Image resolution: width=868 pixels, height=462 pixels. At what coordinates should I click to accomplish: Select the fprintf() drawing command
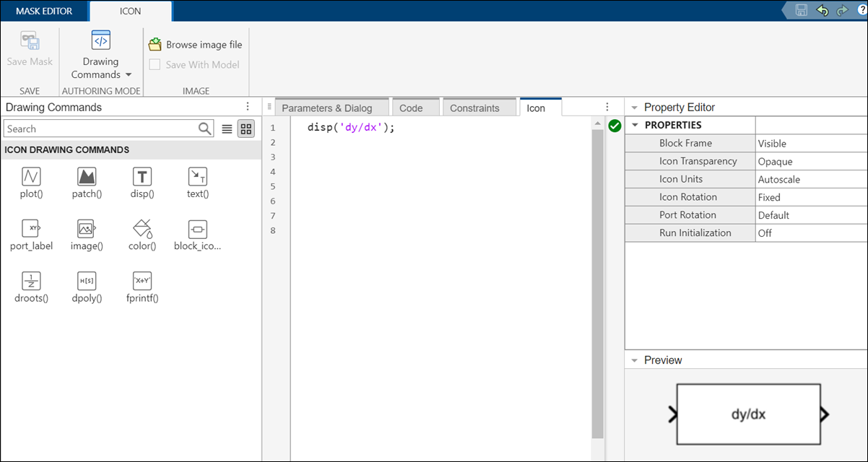(142, 287)
